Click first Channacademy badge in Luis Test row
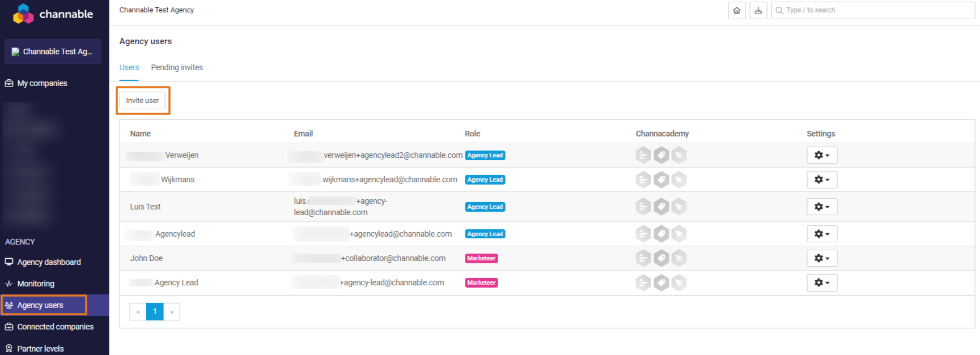 (x=643, y=207)
